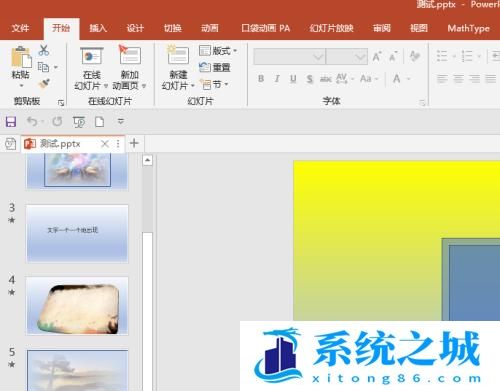
Task: Open the Slide Show (幻灯片放映) tab
Action: click(x=331, y=28)
